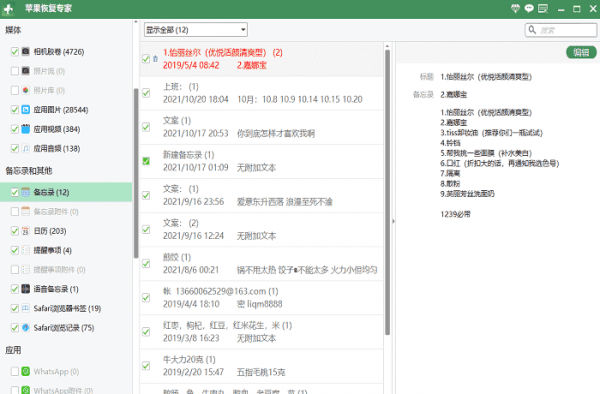Click the reminder attachments icon 提醒事项附件
This screenshot has width=600, height=394.
point(25,269)
